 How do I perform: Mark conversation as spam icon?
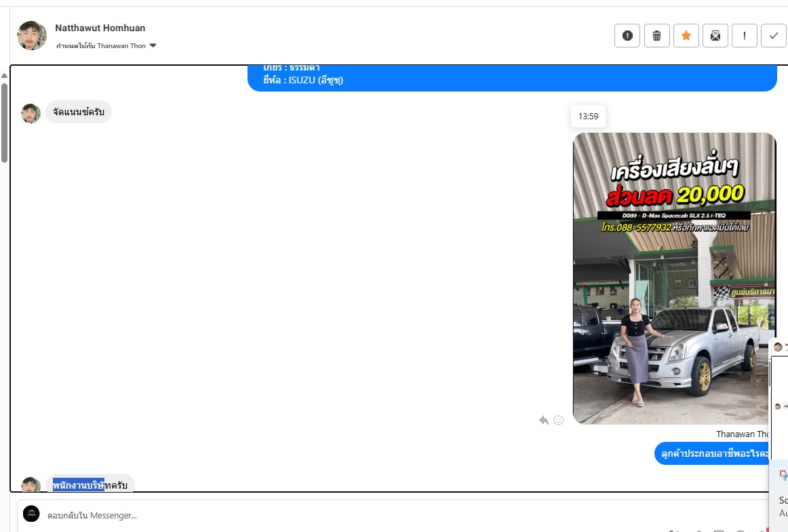pyautogui.click(x=627, y=36)
